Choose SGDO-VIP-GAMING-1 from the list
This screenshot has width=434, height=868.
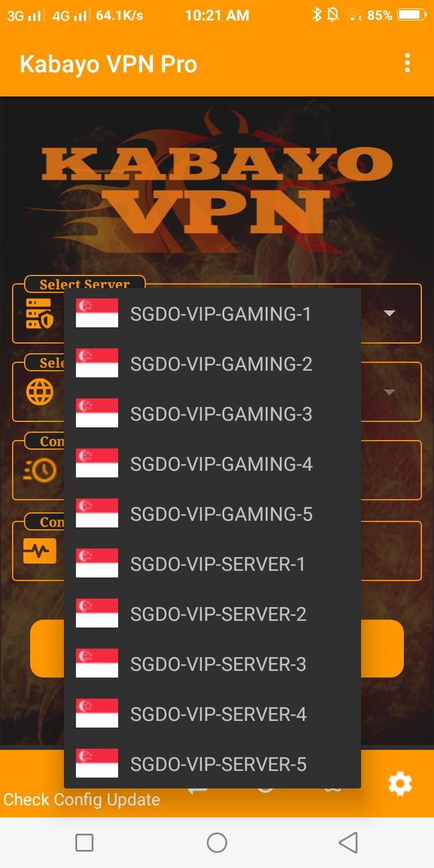212,313
